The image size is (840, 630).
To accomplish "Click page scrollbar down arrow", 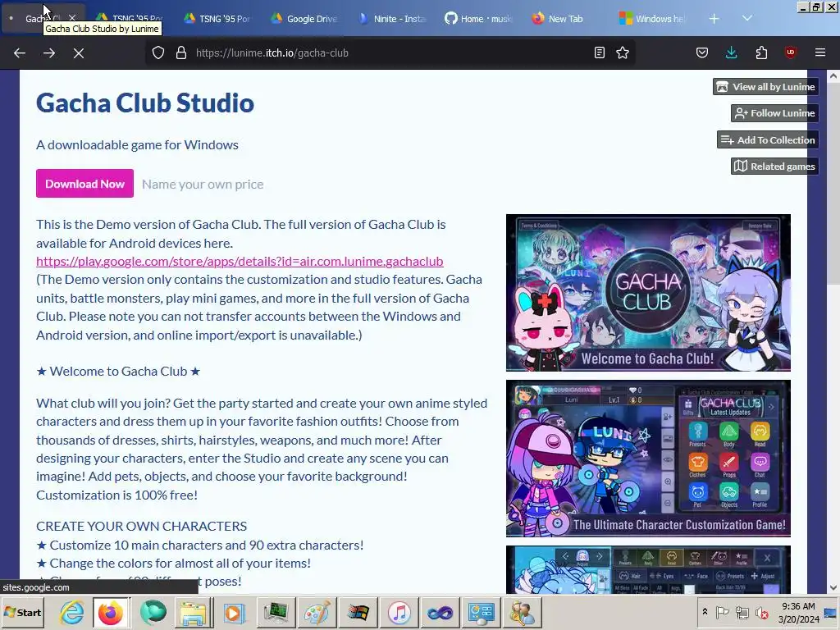I will [833, 587].
